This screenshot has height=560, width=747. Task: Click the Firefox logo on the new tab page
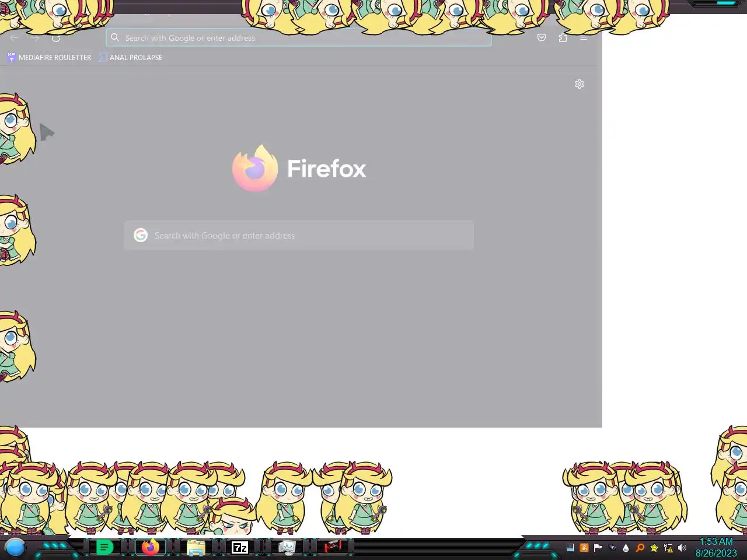coord(255,168)
